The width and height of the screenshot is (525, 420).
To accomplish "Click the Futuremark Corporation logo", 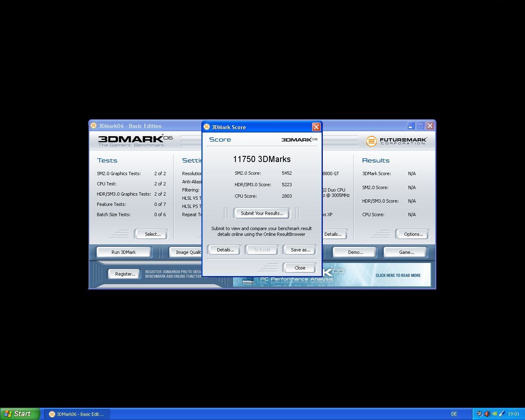I will tap(396, 141).
